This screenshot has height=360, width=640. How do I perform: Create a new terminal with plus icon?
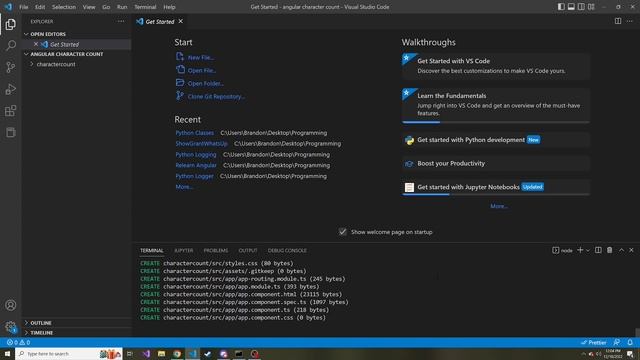pyautogui.click(x=580, y=250)
